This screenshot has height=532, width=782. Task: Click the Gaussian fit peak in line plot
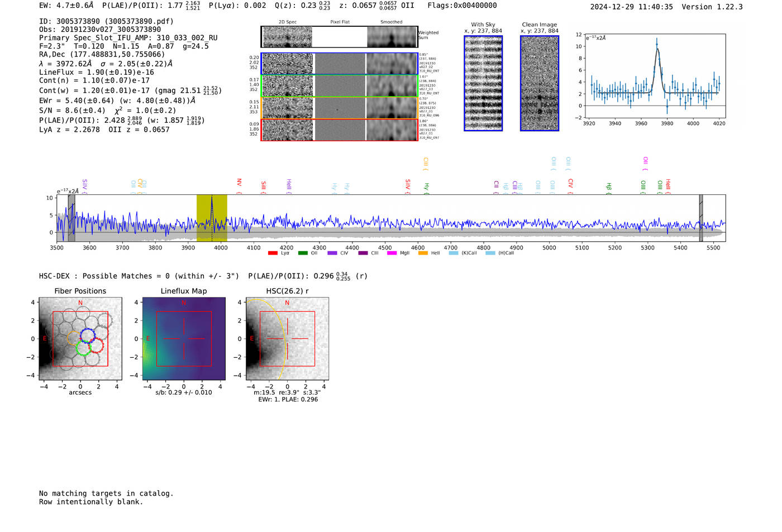pyautogui.click(x=657, y=49)
